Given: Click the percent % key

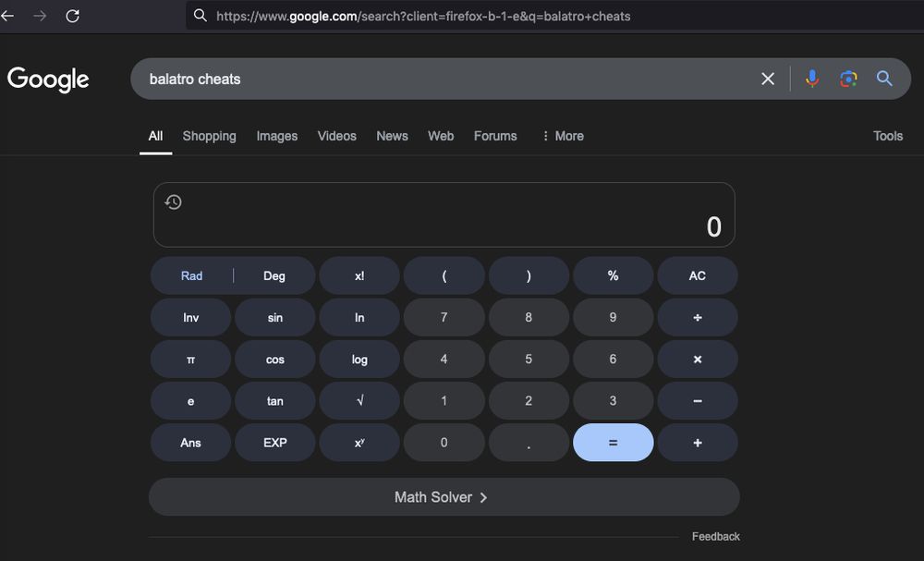Looking at the screenshot, I should tap(613, 275).
